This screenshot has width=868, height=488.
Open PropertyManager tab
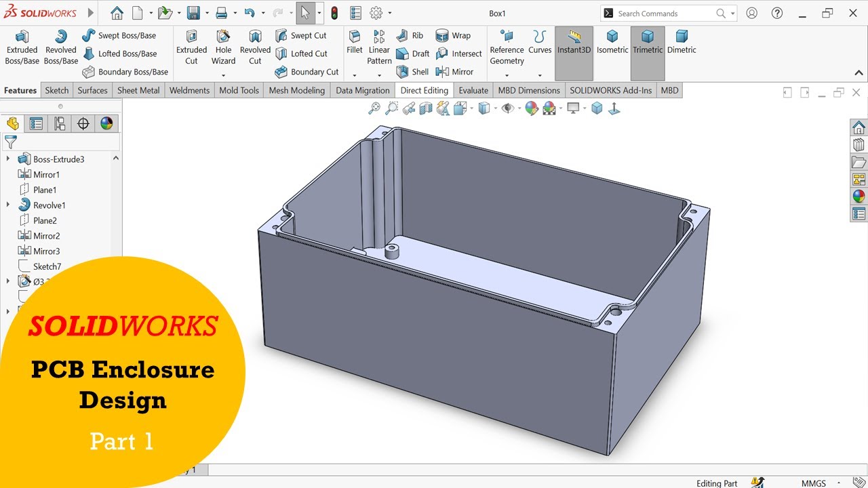(x=36, y=123)
